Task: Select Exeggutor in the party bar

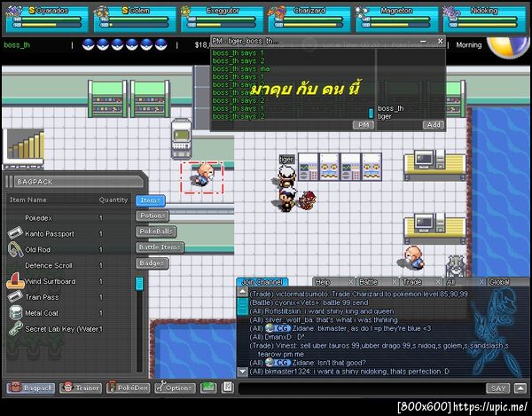Action: [x=223, y=19]
